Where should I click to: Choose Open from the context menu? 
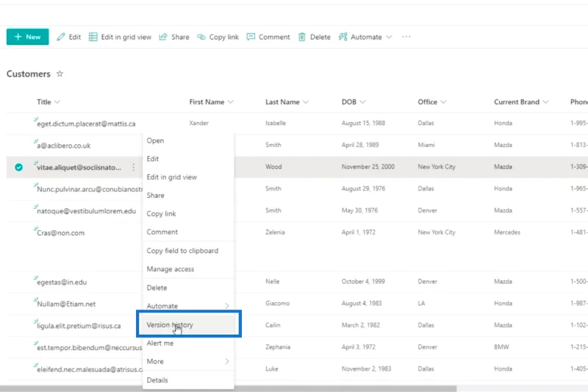[188, 140]
